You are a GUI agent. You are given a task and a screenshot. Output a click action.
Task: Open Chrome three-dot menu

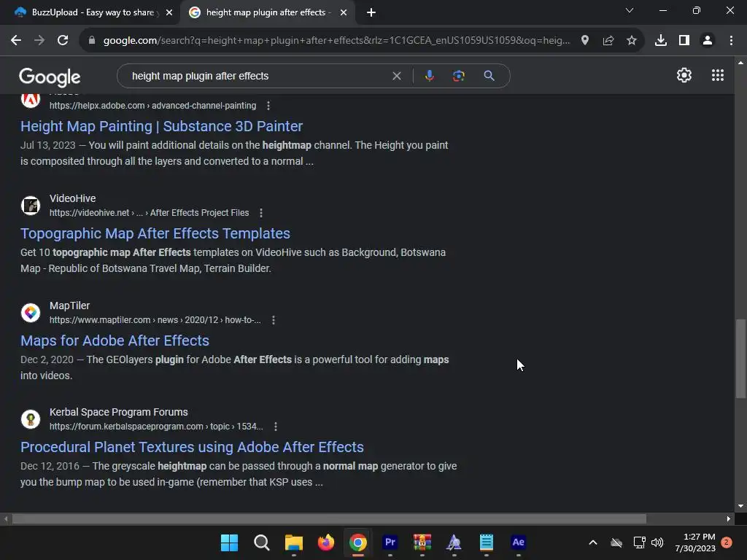point(731,41)
